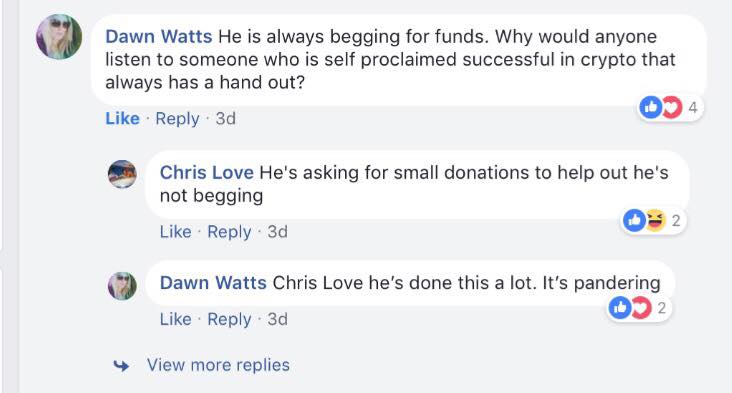Click heart reaction icon on Dawn's first comment

click(671, 107)
